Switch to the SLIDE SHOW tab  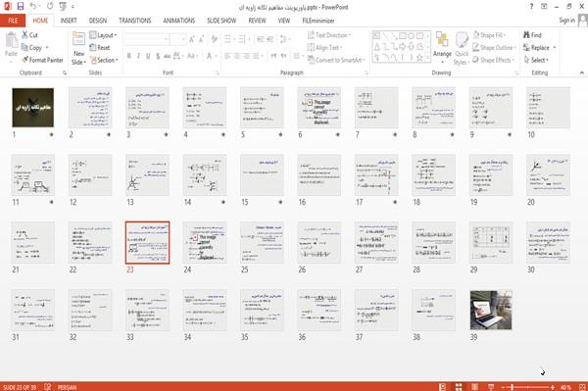tap(221, 21)
